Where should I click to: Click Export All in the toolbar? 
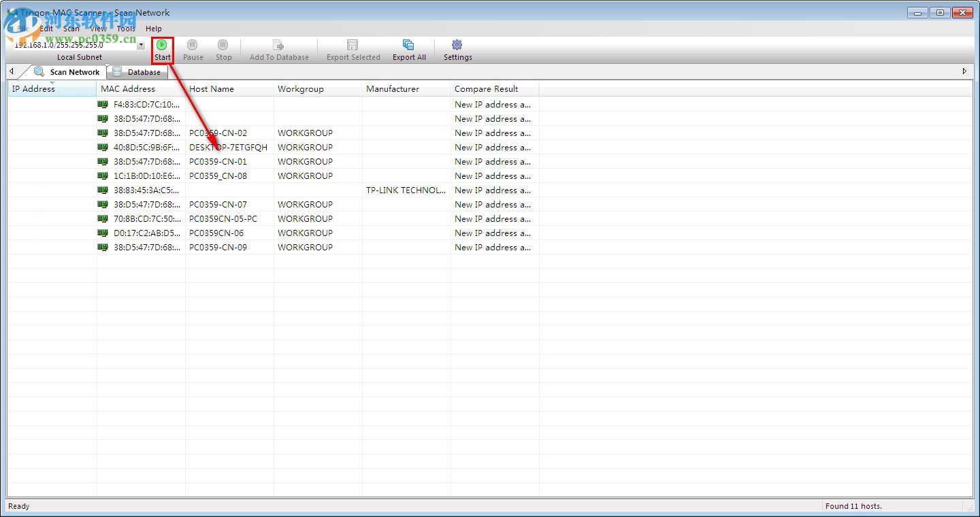[x=409, y=50]
